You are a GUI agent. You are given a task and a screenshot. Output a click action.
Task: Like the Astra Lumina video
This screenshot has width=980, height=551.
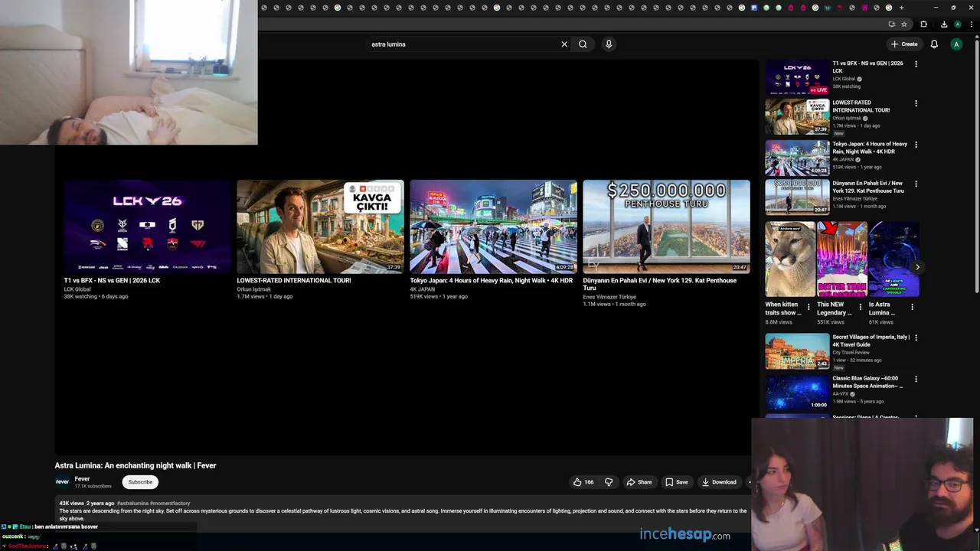583,482
